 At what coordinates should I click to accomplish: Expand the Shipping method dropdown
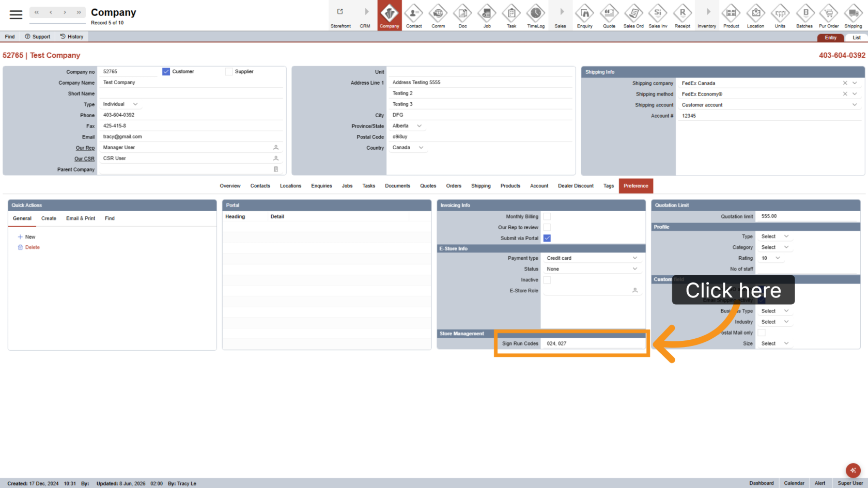click(855, 94)
